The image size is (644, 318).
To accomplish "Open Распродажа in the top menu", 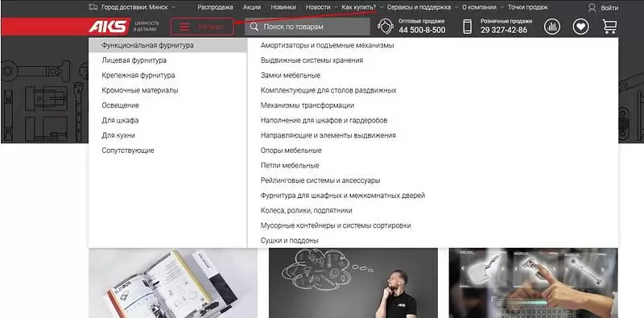I will (x=215, y=7).
